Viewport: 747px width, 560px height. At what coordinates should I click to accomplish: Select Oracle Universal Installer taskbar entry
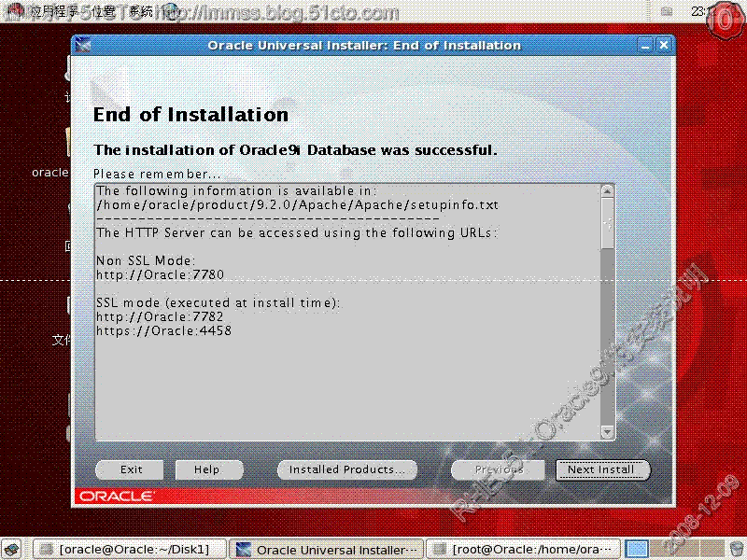[x=327, y=549]
